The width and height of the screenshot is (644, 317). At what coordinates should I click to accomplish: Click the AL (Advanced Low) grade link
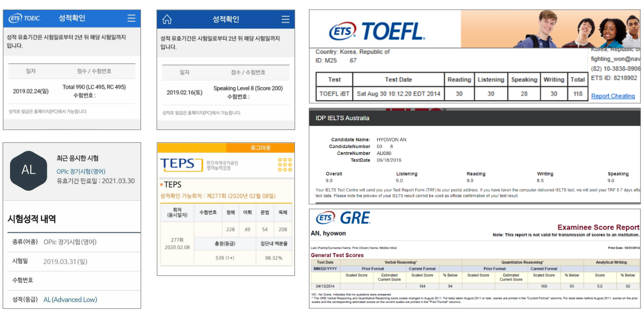click(x=70, y=299)
